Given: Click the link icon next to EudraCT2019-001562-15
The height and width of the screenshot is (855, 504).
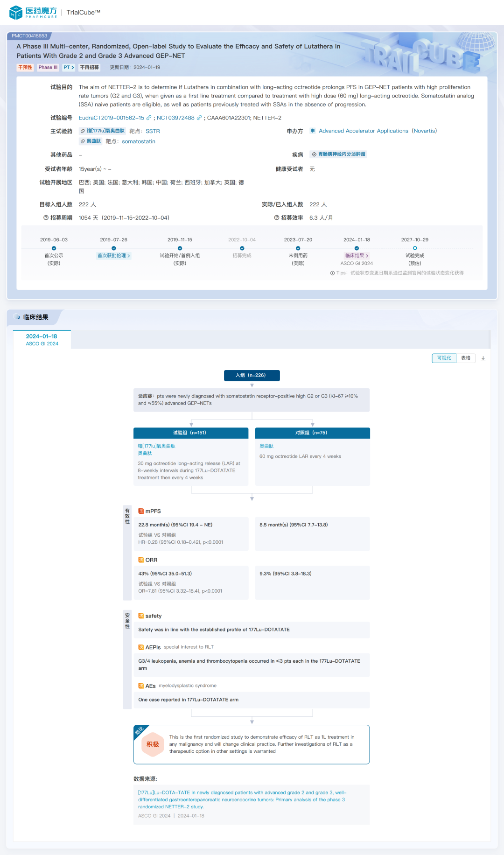Looking at the screenshot, I should coord(149,118).
